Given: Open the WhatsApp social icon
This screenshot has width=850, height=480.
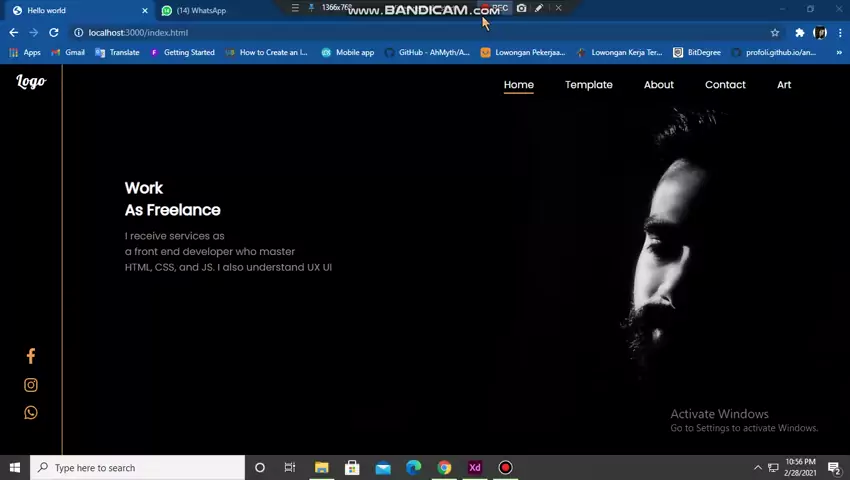Looking at the screenshot, I should coord(30,412).
